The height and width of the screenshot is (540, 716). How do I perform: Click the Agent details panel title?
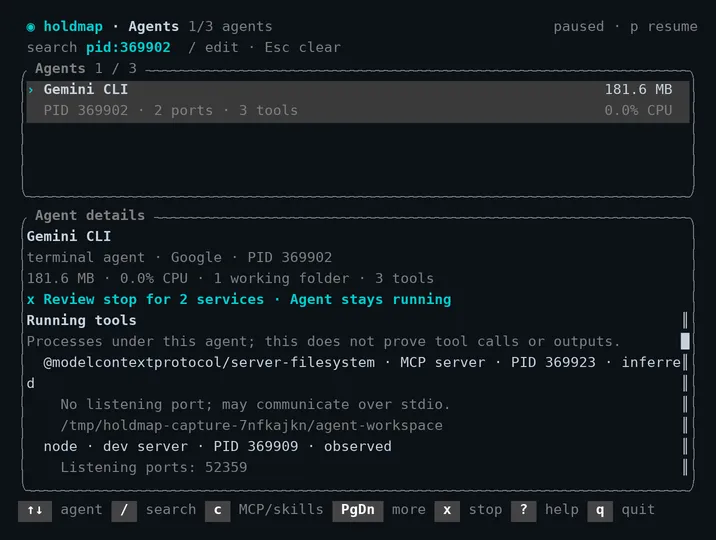pyautogui.click(x=90, y=215)
